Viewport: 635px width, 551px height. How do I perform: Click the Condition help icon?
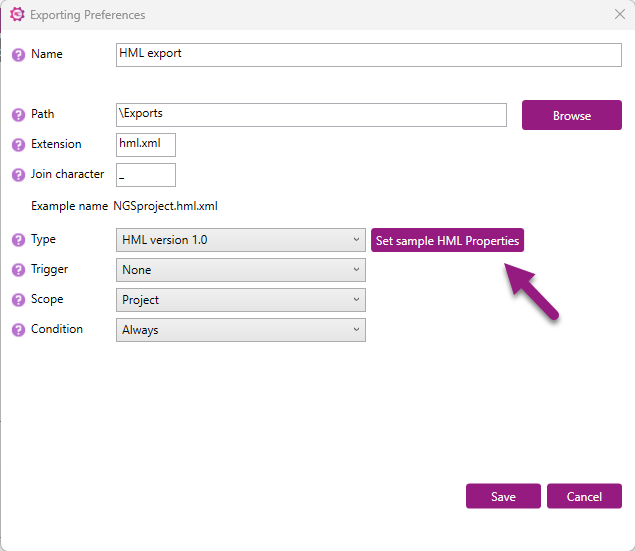point(18,330)
